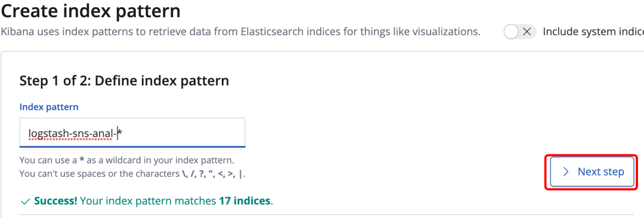The image size is (644, 218).
Task: Click the wildcard hint line under the field
Action: [127, 160]
